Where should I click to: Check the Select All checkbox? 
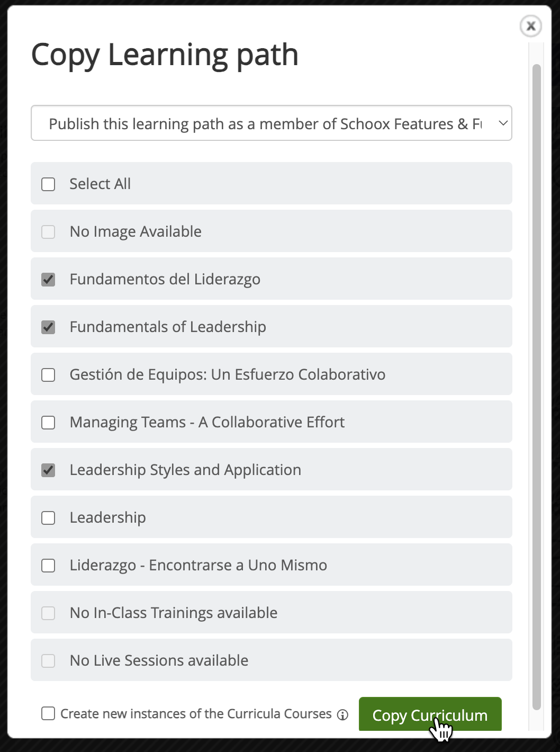click(48, 184)
